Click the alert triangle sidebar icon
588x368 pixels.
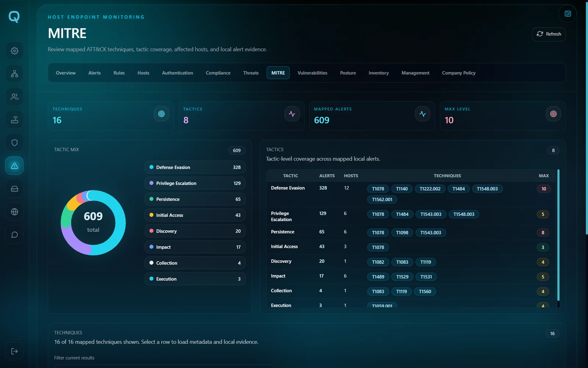[x=14, y=166]
